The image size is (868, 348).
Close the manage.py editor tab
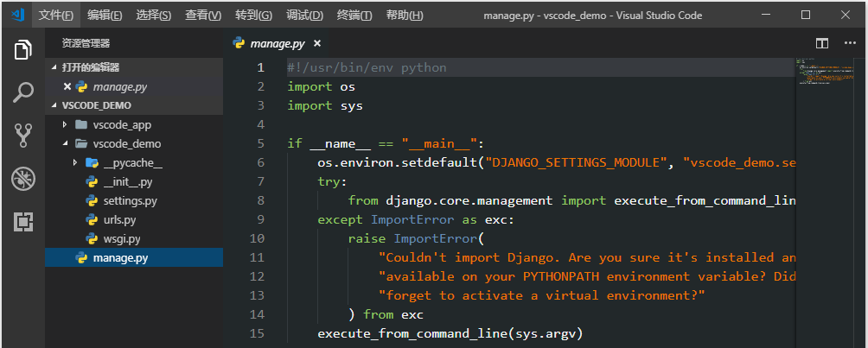pyautogui.click(x=316, y=43)
